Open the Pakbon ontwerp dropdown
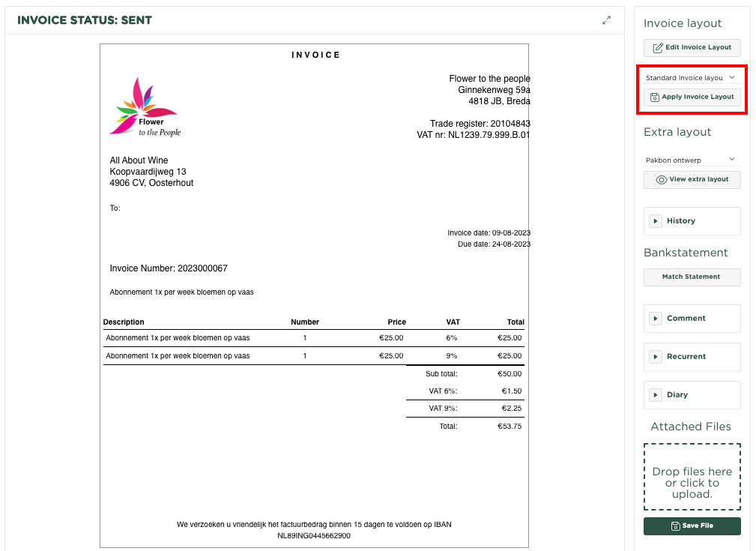 (690, 160)
